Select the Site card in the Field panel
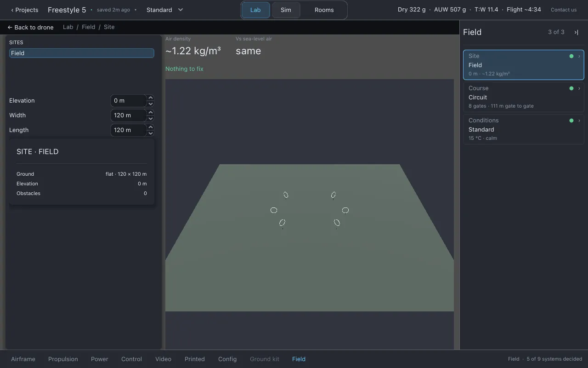Viewport: 588px width, 368px height. (x=524, y=65)
